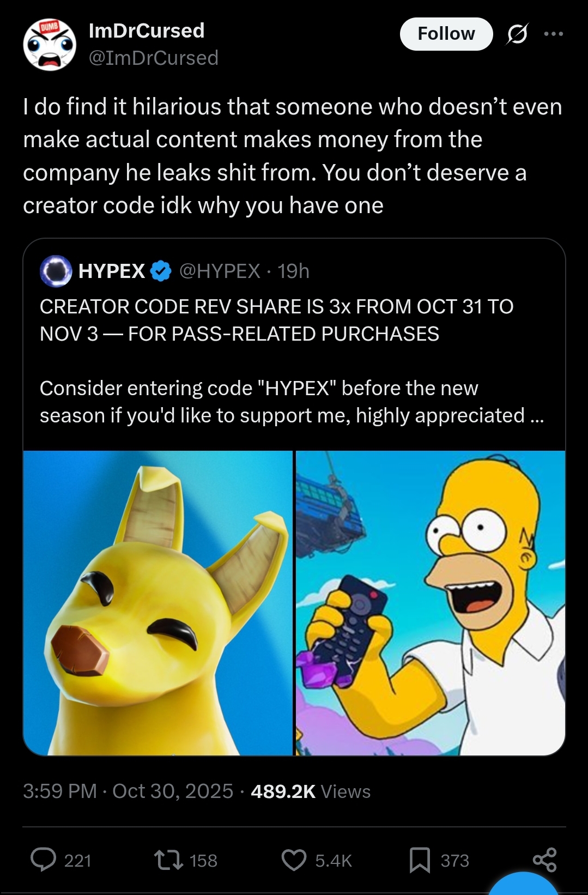Viewport: 588px width, 895px height.
Task: Tap the Grok slashed-circle icon
Action: [517, 34]
